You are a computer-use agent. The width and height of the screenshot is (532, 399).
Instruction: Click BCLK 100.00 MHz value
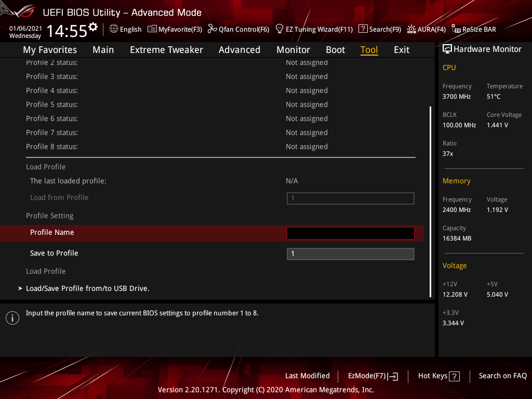pos(459,125)
